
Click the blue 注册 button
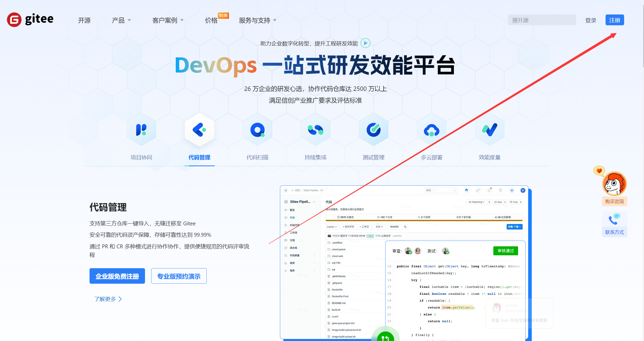[x=615, y=20]
